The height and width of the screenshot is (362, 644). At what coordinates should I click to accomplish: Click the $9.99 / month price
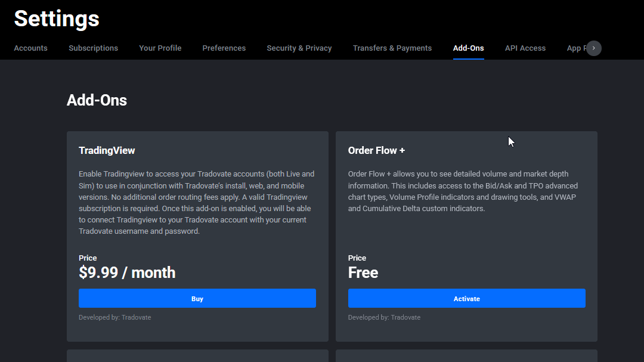127,273
